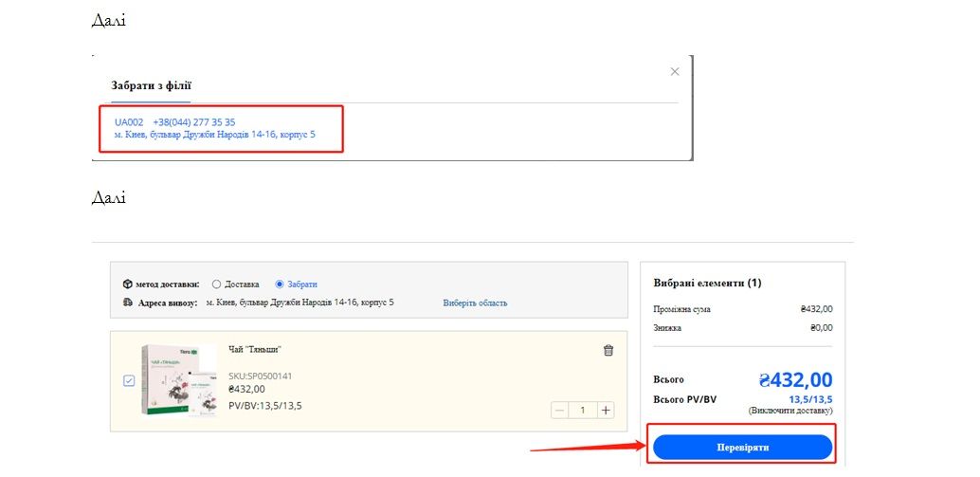
Task: Click the total price ₴432,00 in the summary
Action: pyautogui.click(x=795, y=380)
